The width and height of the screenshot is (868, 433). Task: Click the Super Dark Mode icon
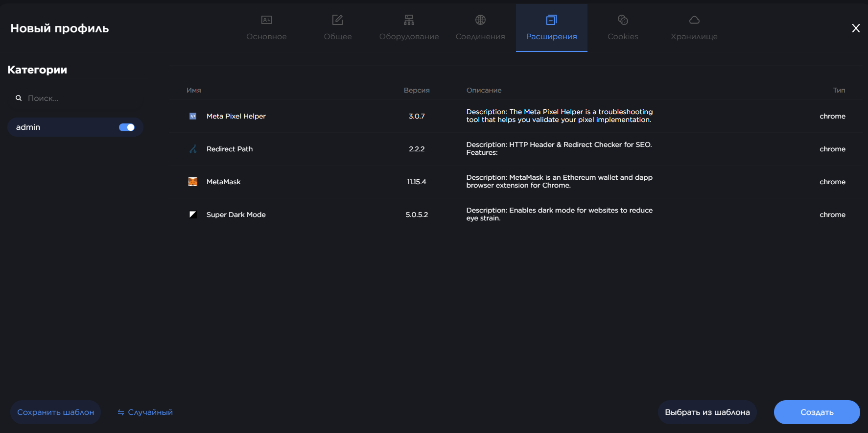(x=193, y=215)
